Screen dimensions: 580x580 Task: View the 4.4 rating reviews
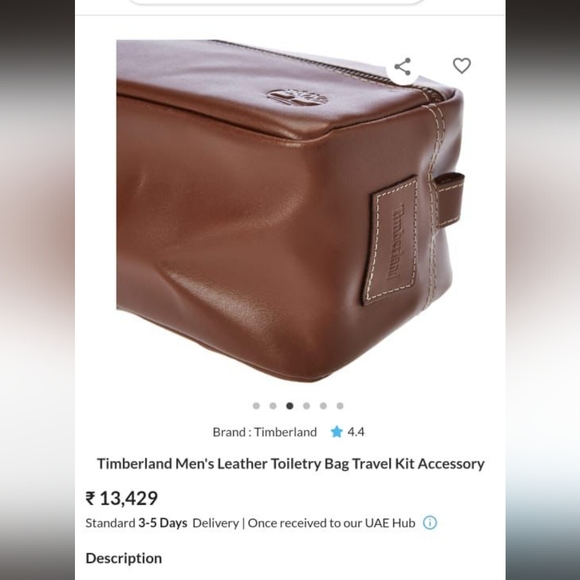tap(356, 432)
